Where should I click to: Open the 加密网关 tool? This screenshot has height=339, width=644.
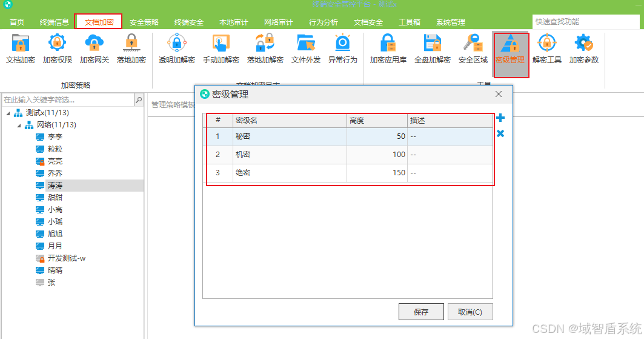coord(95,49)
